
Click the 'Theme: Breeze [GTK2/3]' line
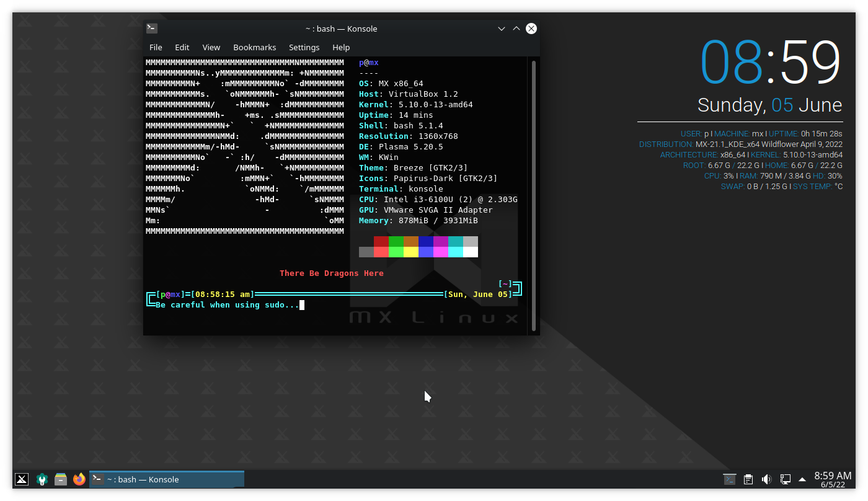click(x=414, y=168)
